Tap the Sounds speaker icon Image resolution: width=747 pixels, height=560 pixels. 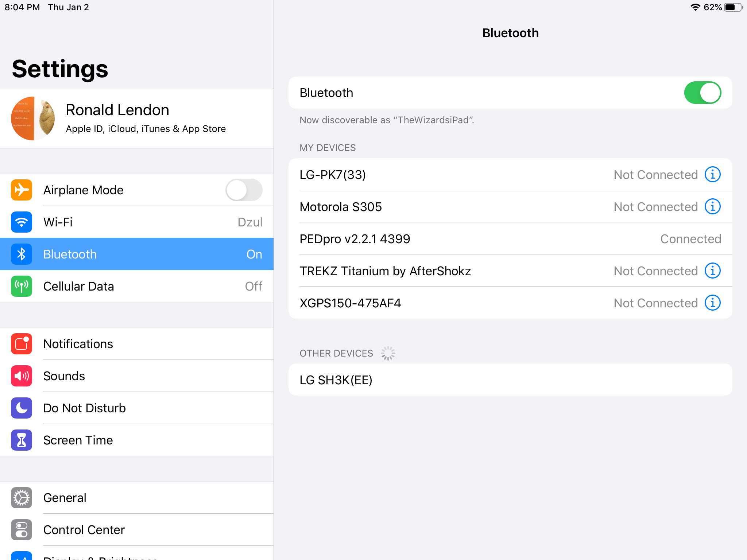22,376
